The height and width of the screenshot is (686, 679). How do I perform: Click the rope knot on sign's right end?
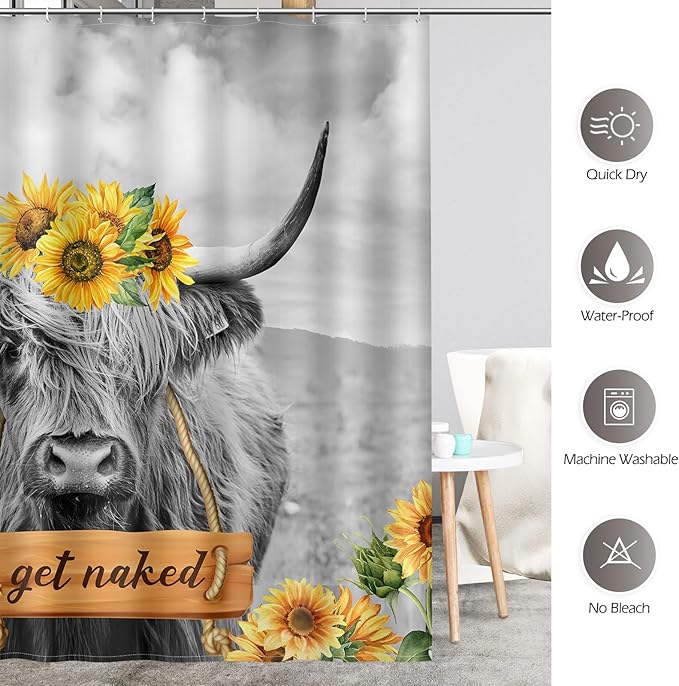point(215,571)
